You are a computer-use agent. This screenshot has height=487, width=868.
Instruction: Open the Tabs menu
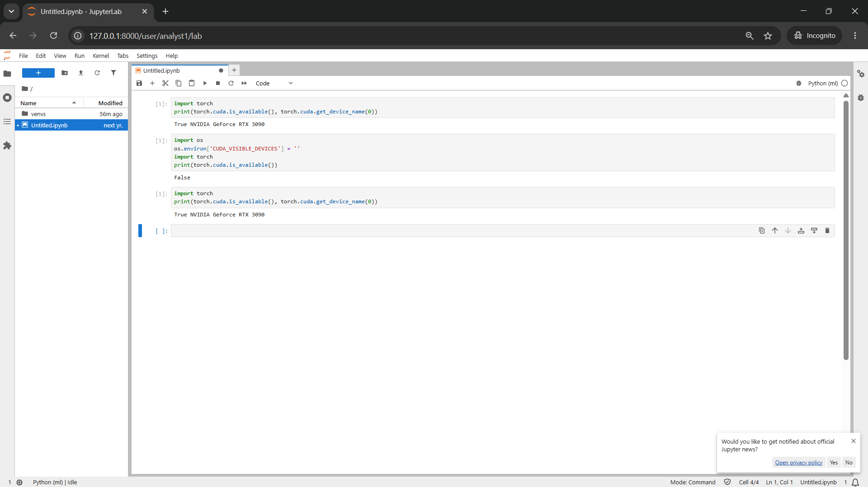click(x=123, y=56)
